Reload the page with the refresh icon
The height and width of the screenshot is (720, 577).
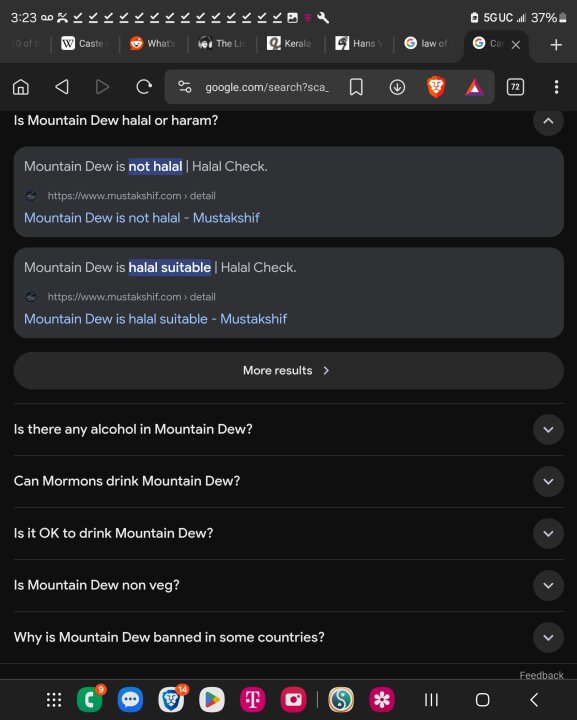pyautogui.click(x=144, y=87)
